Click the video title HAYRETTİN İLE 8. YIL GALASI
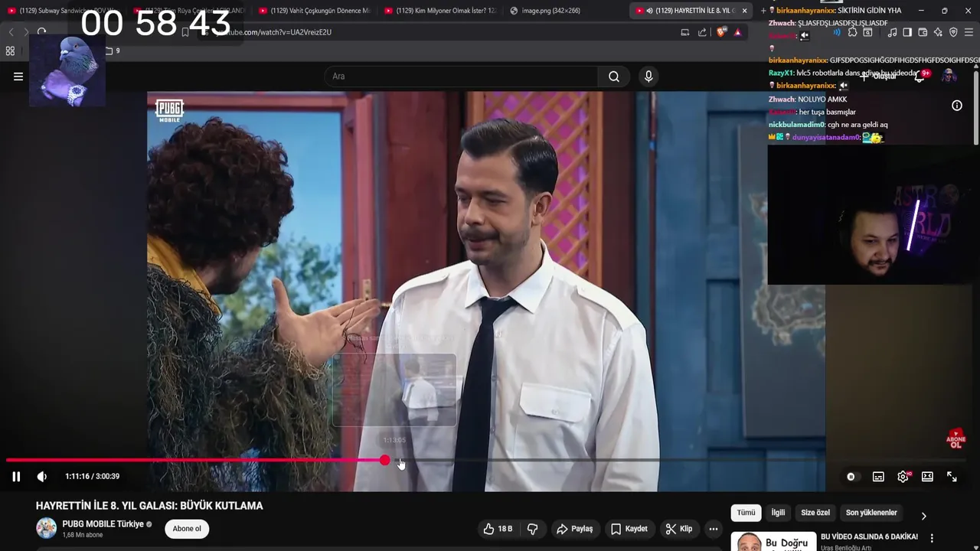 coord(149,506)
